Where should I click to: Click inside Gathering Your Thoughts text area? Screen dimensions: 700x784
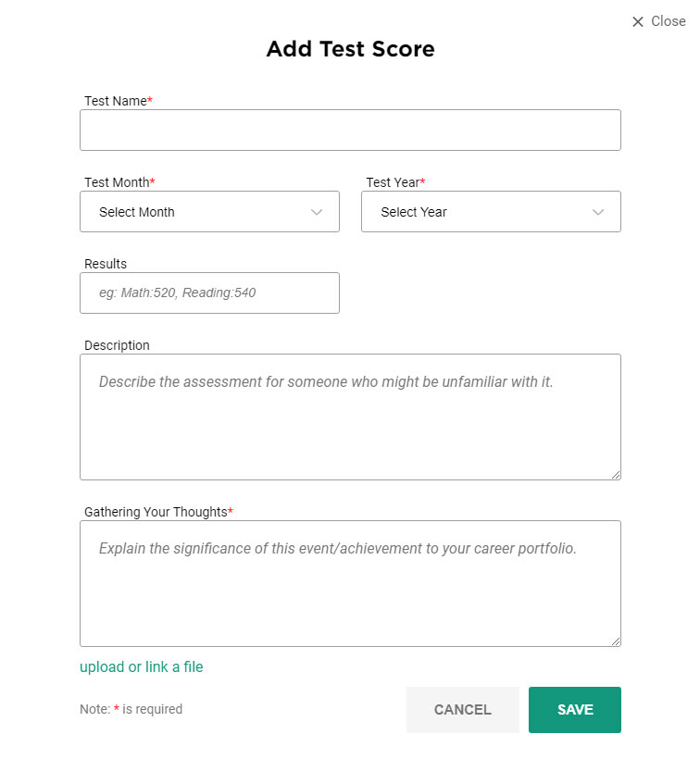[x=350, y=583]
